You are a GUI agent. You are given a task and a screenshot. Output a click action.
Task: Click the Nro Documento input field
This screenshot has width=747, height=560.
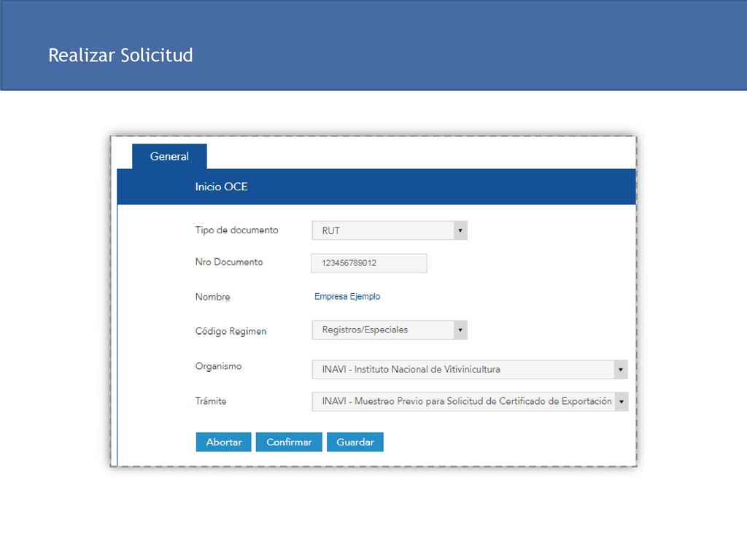tap(368, 262)
